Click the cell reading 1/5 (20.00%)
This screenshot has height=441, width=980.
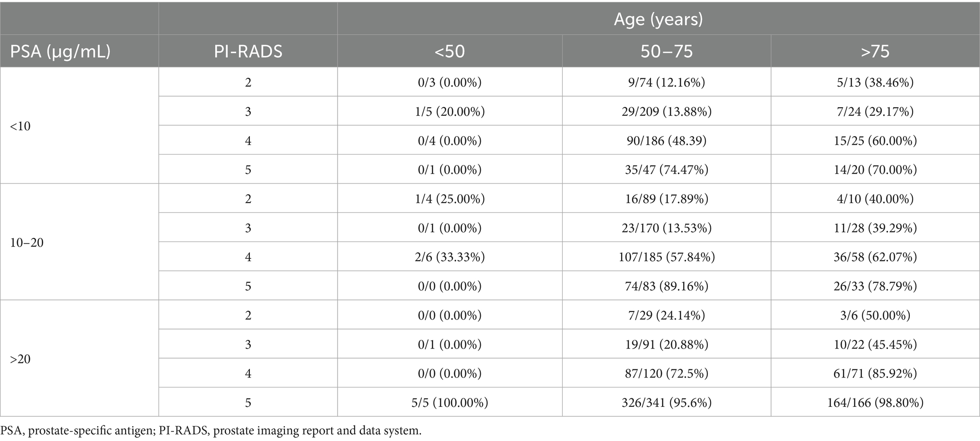click(x=449, y=111)
